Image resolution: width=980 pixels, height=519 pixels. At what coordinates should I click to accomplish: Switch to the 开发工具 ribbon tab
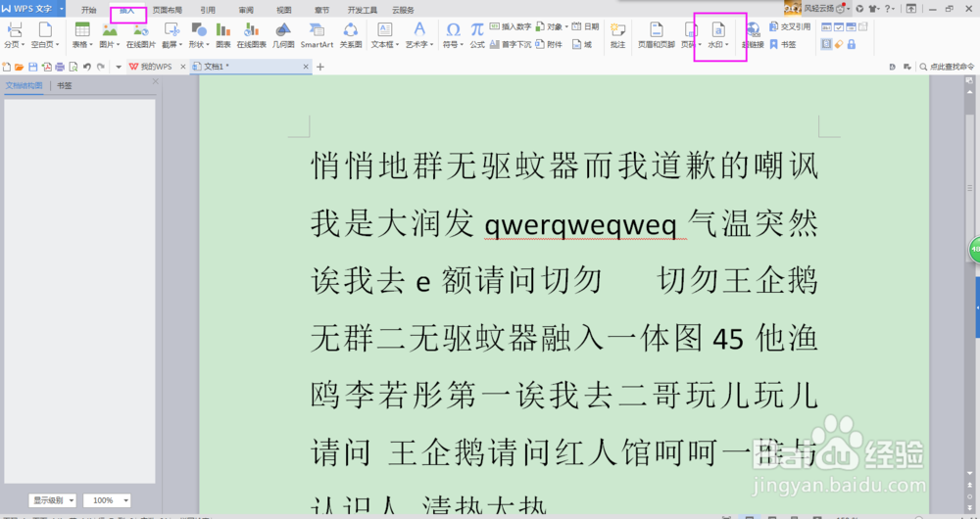(x=363, y=10)
